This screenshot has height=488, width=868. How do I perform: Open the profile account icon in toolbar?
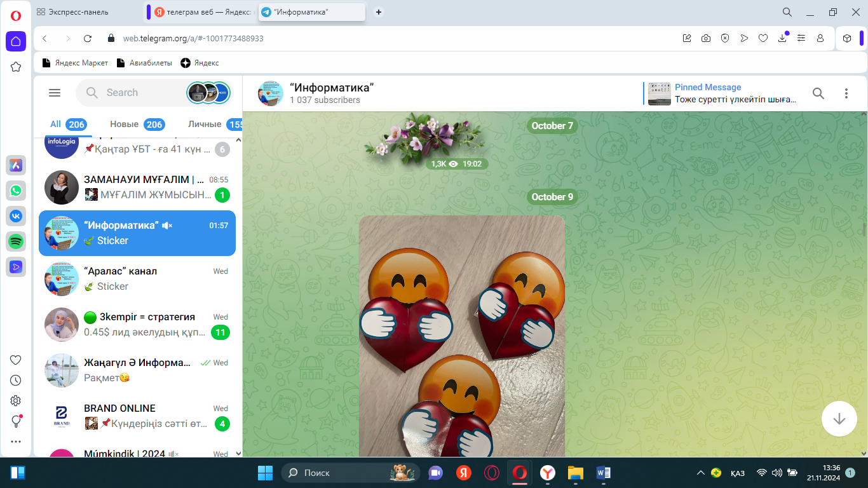[x=820, y=38]
